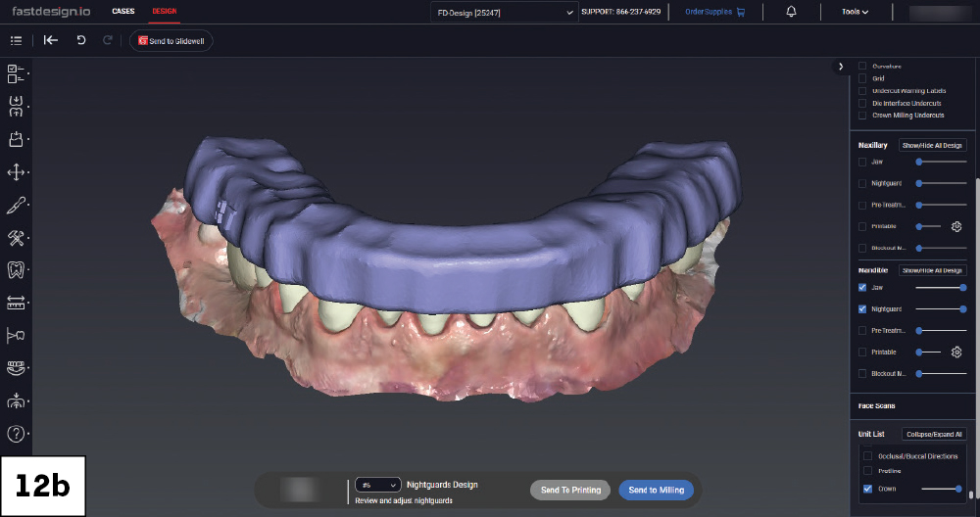Image resolution: width=980 pixels, height=517 pixels.
Task: Uncheck the Mandible Jaw checkbox
Action: click(x=862, y=288)
